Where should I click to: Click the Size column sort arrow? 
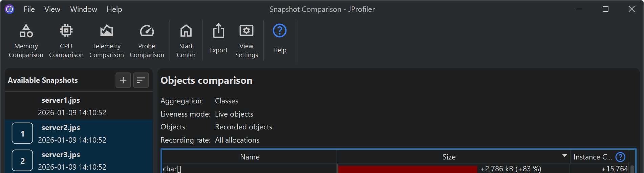[x=564, y=156]
